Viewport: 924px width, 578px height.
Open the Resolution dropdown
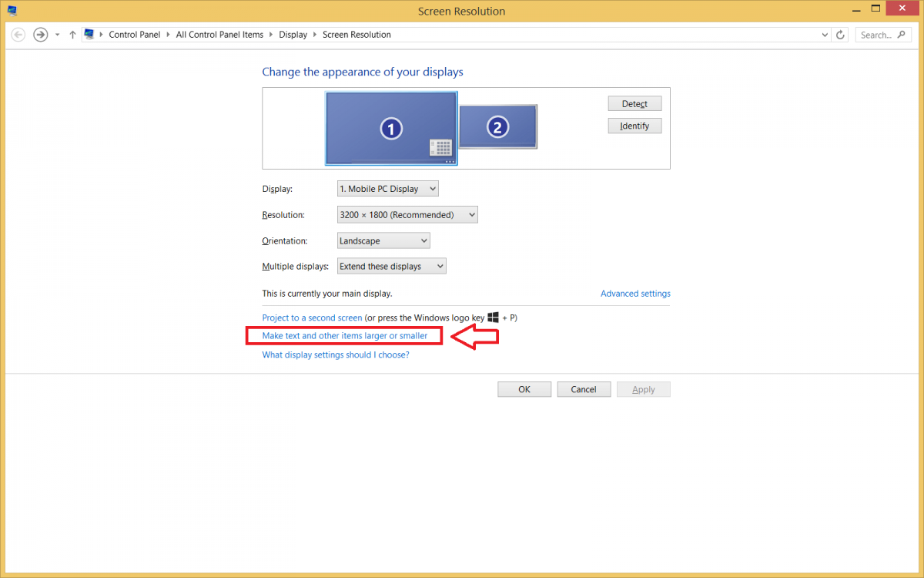pos(407,215)
